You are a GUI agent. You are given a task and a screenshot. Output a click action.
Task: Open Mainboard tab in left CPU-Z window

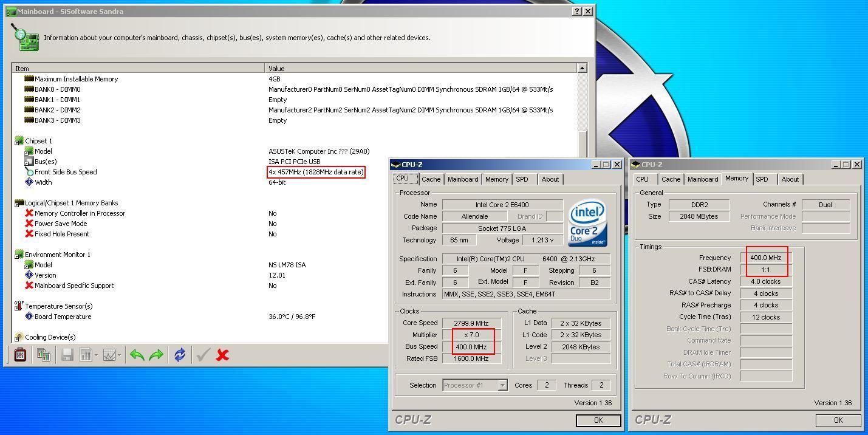coord(463,179)
